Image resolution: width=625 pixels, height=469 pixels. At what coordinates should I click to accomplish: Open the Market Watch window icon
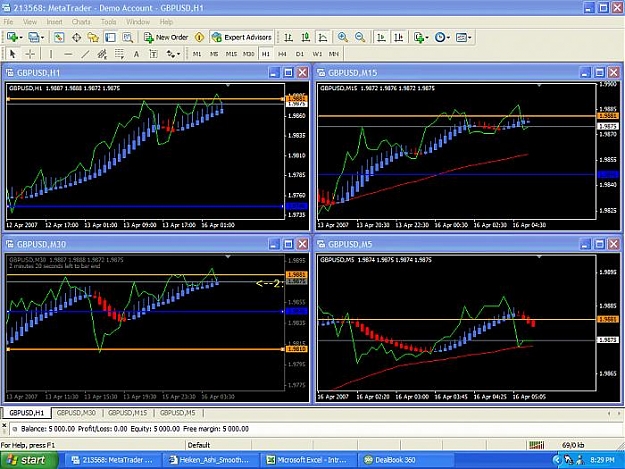coord(59,37)
